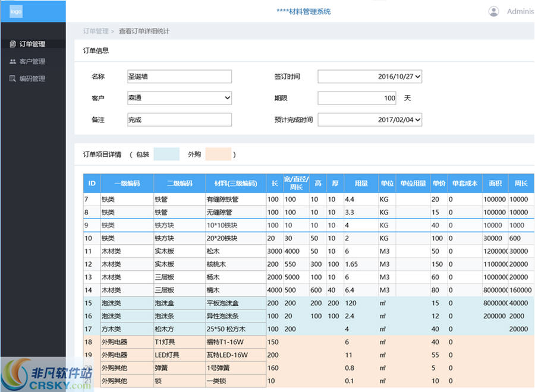The image size is (535, 392).
Task: Click the 外购 peach color swatch
Action: click(x=218, y=154)
